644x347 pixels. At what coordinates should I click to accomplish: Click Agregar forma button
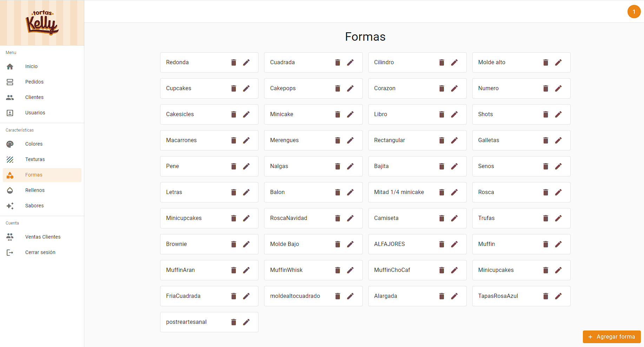pos(611,337)
